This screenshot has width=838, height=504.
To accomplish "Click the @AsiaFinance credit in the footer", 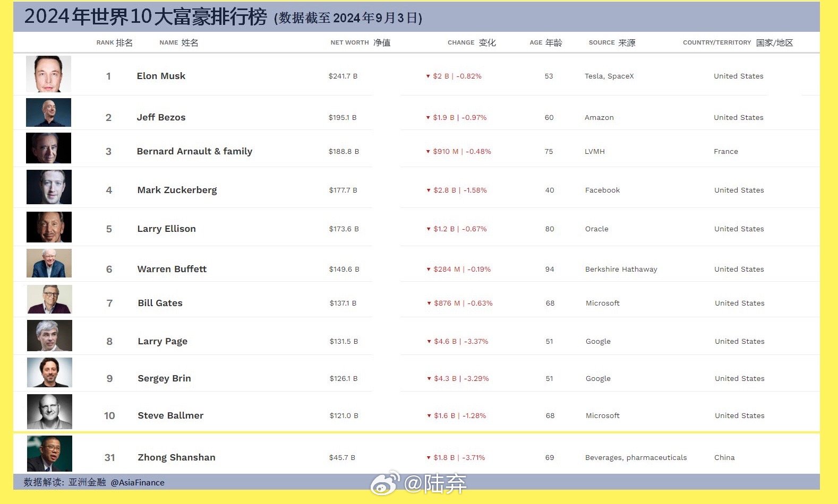I will click(138, 483).
